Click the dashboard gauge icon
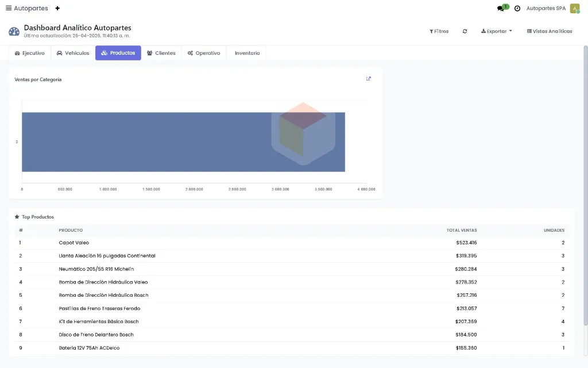 (x=14, y=31)
